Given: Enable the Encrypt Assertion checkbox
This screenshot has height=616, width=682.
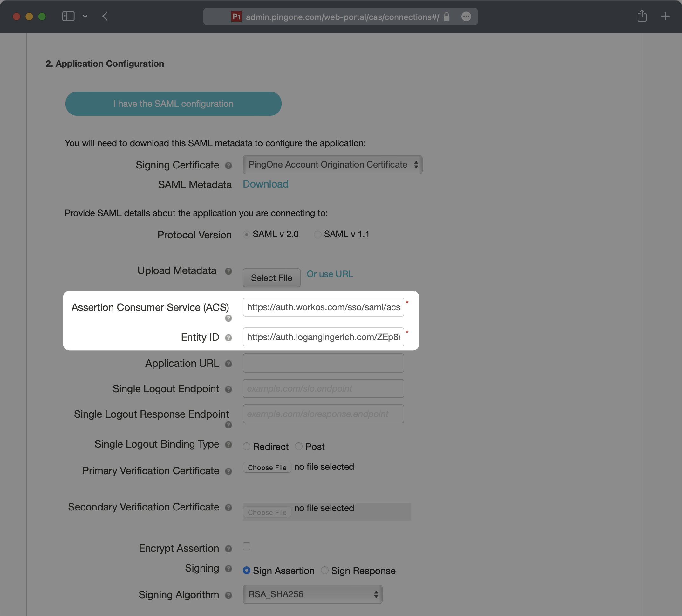Looking at the screenshot, I should click(x=247, y=546).
